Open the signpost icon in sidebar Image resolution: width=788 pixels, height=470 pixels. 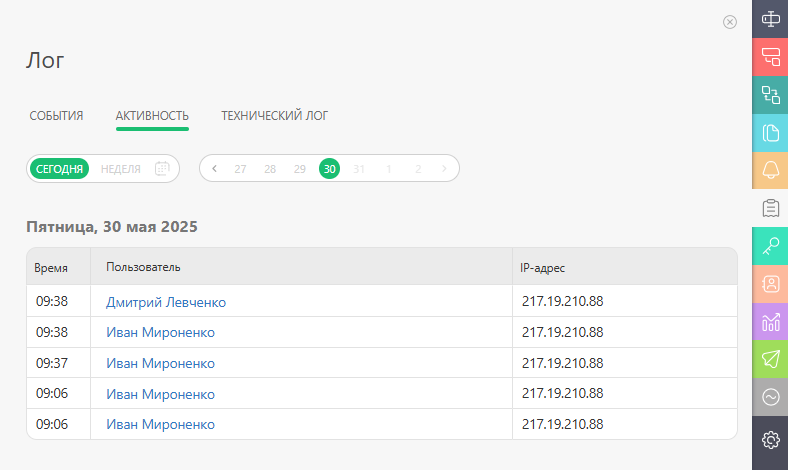coord(770,19)
